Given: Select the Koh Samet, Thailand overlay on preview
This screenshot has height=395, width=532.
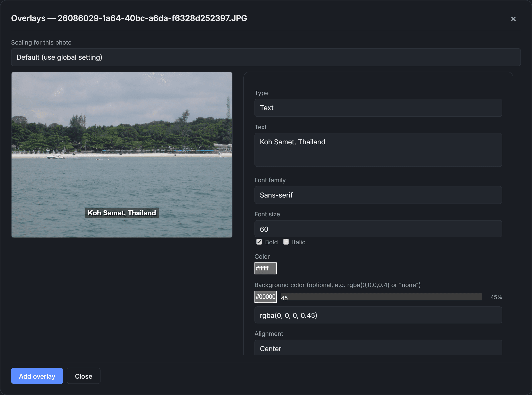Looking at the screenshot, I should (x=122, y=213).
